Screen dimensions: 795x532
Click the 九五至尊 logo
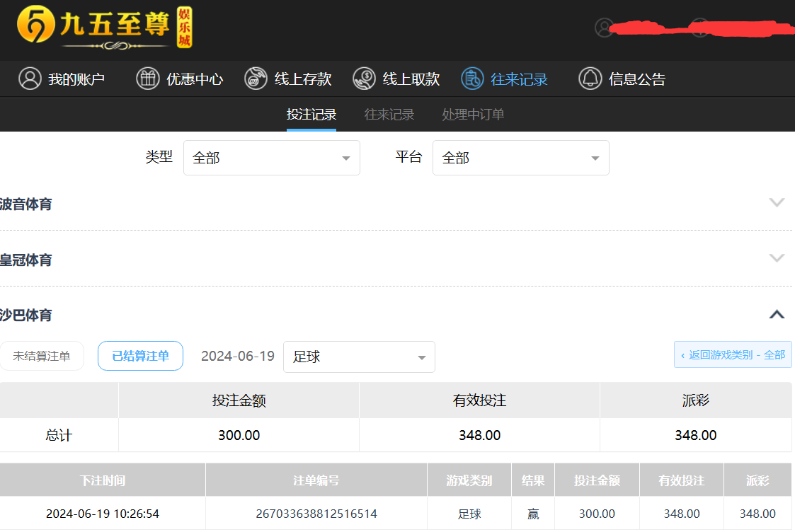104,28
